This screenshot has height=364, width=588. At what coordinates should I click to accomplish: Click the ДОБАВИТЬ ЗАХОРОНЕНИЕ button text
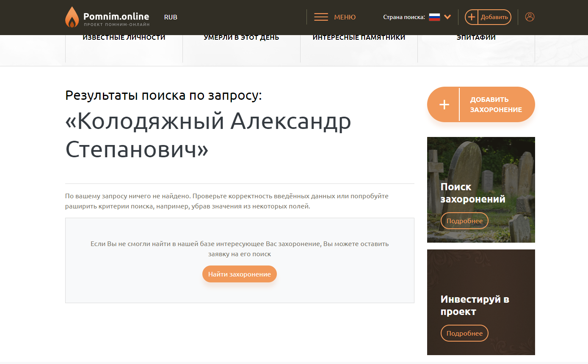[x=496, y=104]
